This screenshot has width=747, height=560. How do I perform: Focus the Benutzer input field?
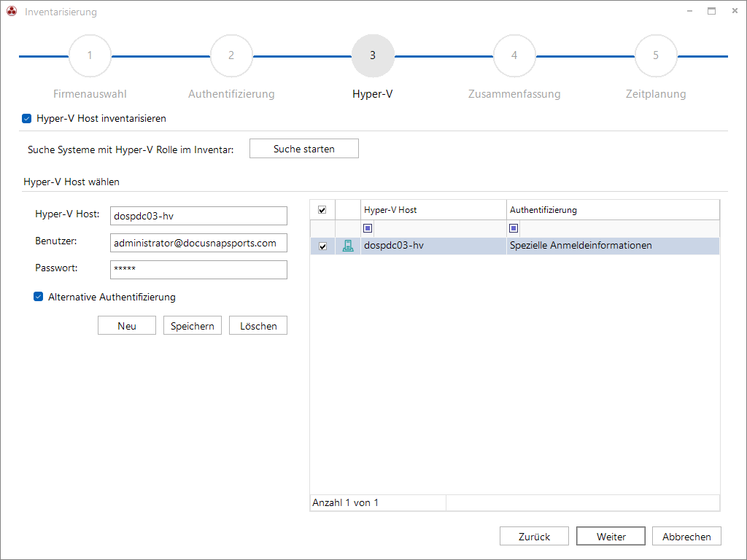[x=198, y=243]
